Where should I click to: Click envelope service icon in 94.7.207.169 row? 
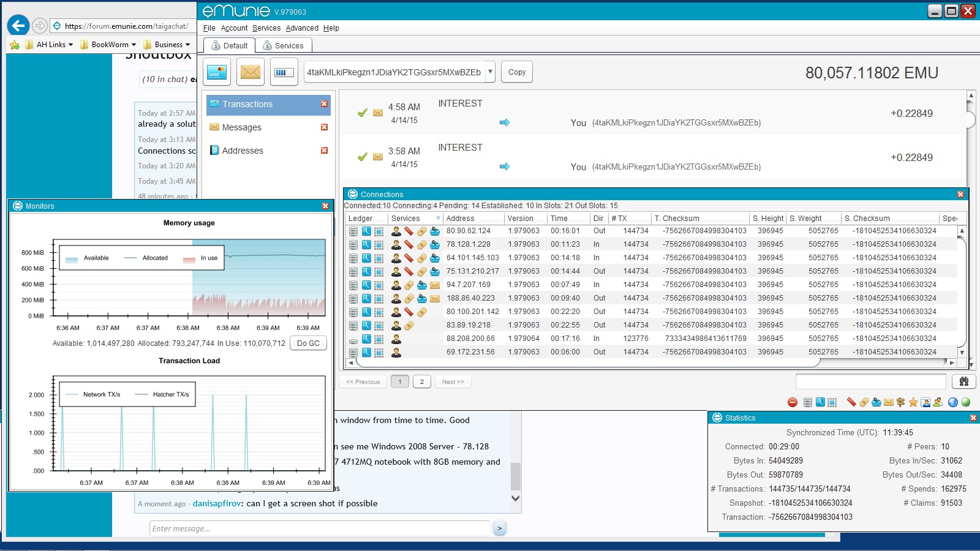tap(435, 285)
